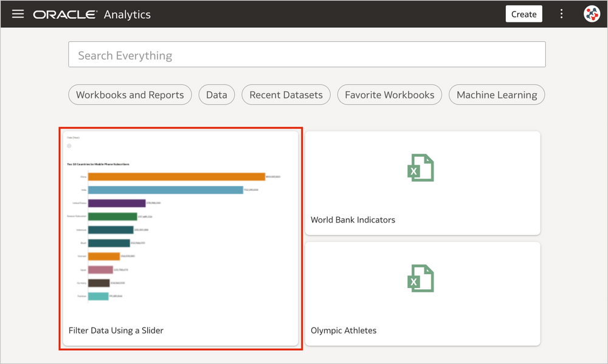Click the blue India bar in chart
This screenshot has height=364, width=608.
click(x=165, y=190)
